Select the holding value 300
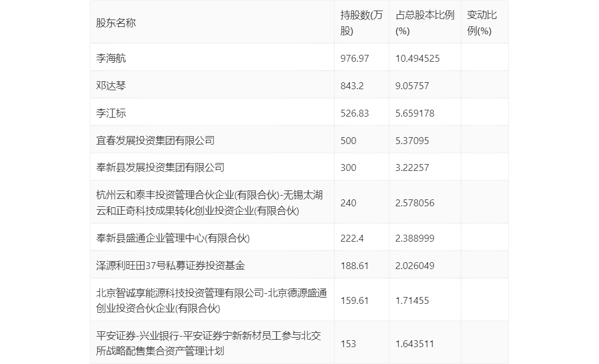Screen dimensions: 599x364 349,168
